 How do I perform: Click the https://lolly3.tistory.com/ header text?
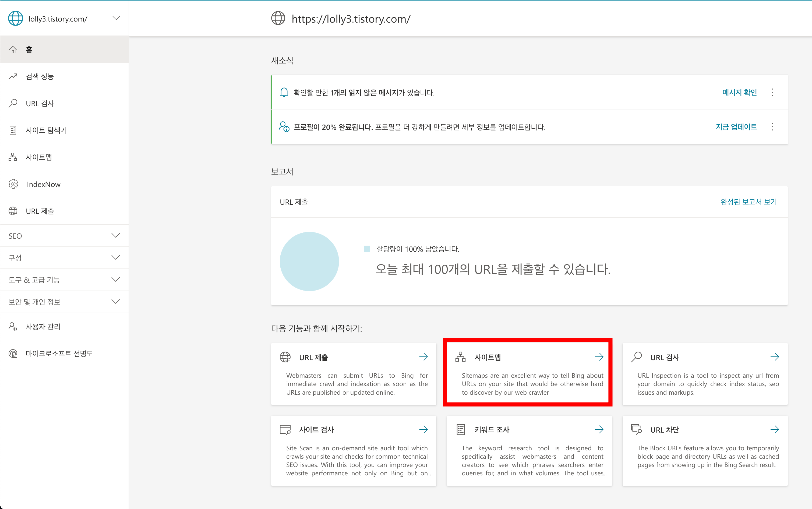351,19
